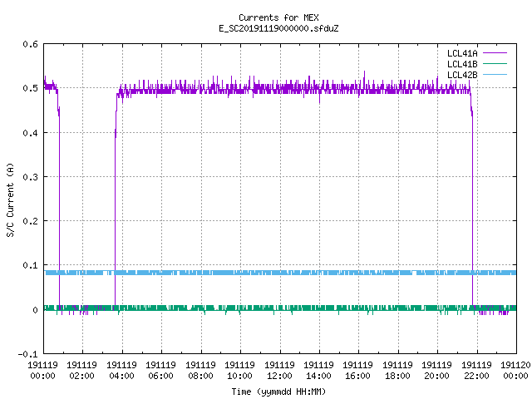
Task: Click the y-axis tick value 0.5
Action: pos(30,88)
